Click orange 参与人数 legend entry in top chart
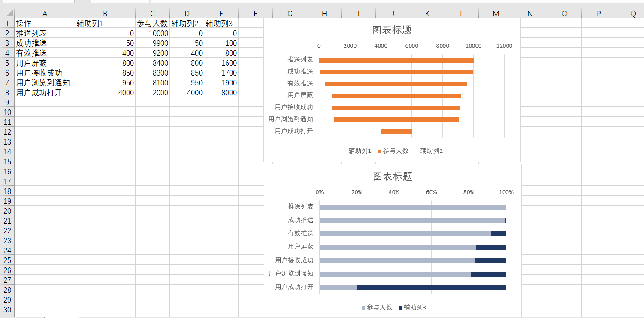 pyautogui.click(x=393, y=151)
